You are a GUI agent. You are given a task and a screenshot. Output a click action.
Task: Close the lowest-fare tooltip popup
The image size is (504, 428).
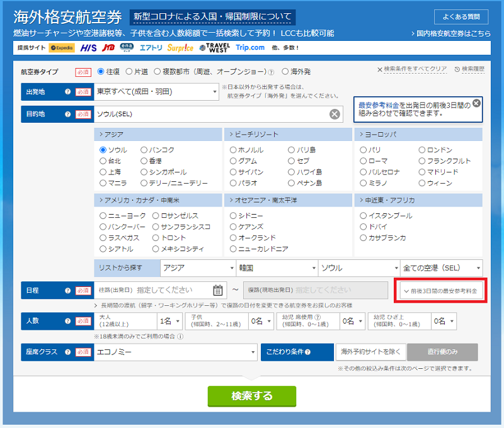click(x=476, y=103)
